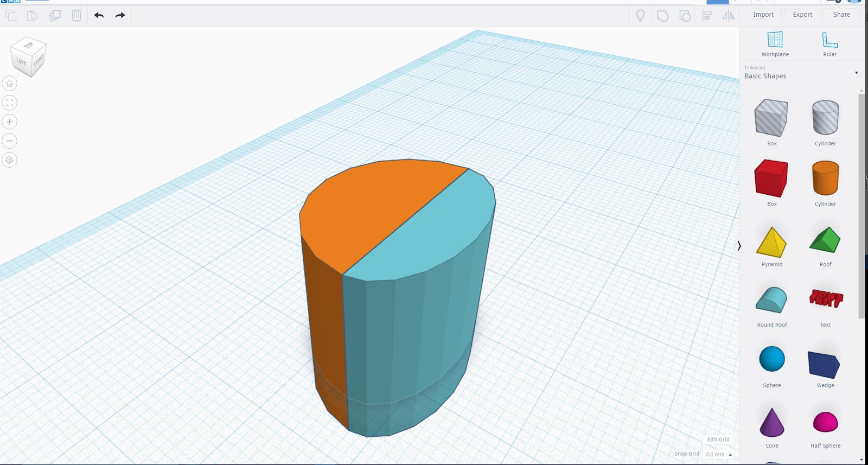868x465 pixels.
Task: Pick the purple Cone shape
Action: (772, 423)
